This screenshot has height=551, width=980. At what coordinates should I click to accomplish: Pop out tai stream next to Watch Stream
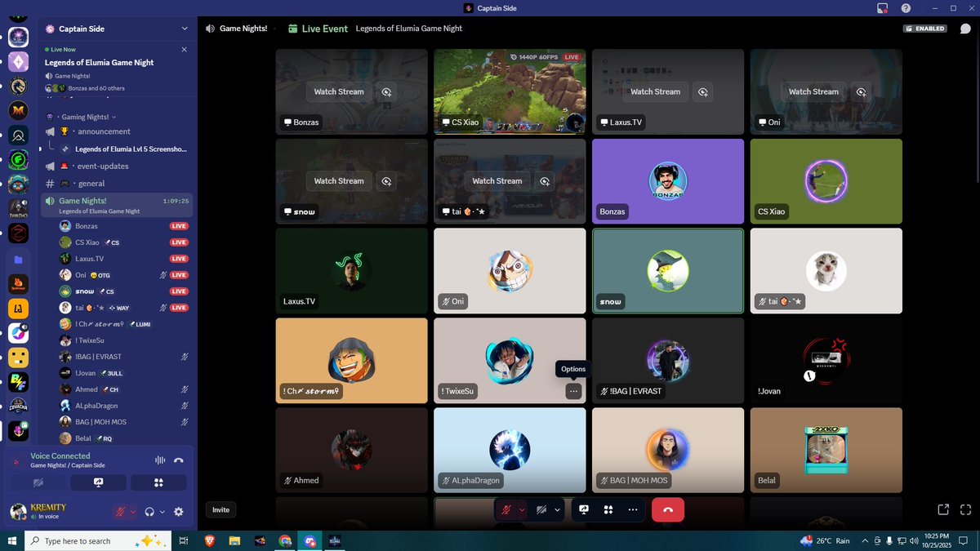click(545, 181)
